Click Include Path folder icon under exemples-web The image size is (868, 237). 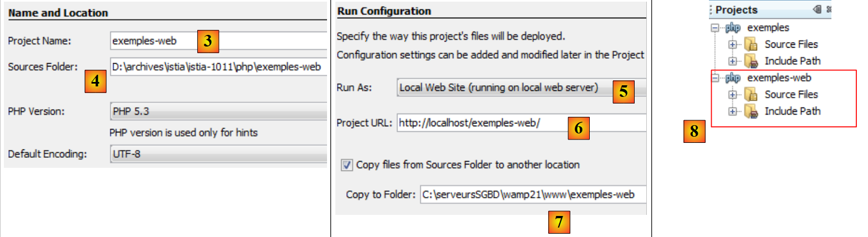(750, 111)
